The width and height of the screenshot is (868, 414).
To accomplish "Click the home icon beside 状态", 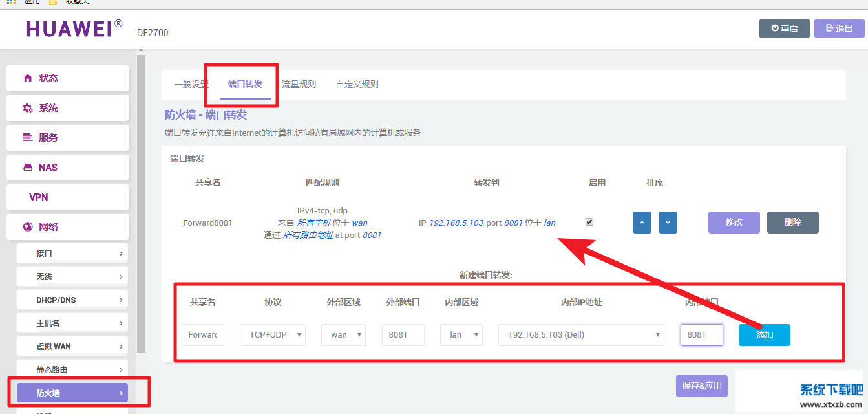I will pyautogui.click(x=28, y=78).
